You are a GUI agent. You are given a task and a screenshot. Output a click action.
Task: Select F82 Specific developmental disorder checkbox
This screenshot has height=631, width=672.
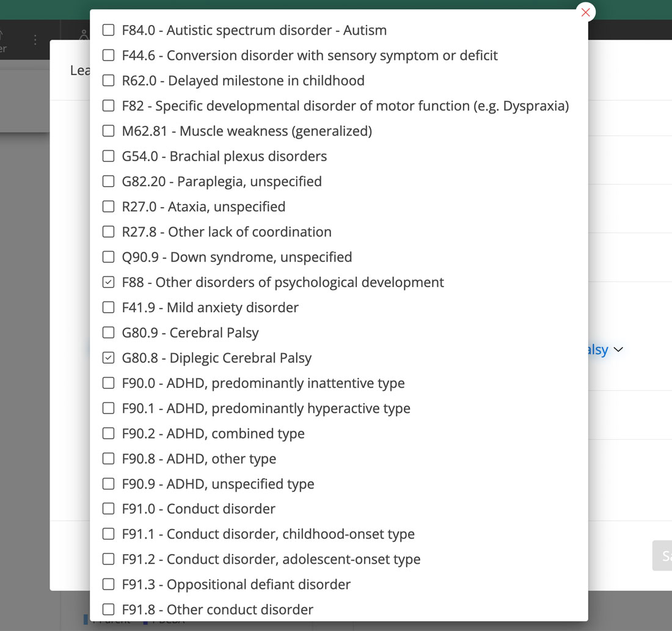[x=108, y=106]
